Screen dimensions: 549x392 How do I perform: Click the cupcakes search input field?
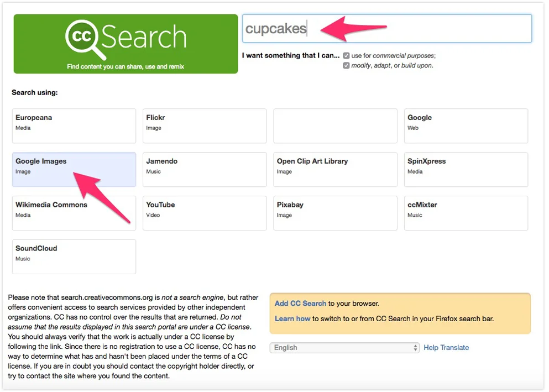(387, 28)
